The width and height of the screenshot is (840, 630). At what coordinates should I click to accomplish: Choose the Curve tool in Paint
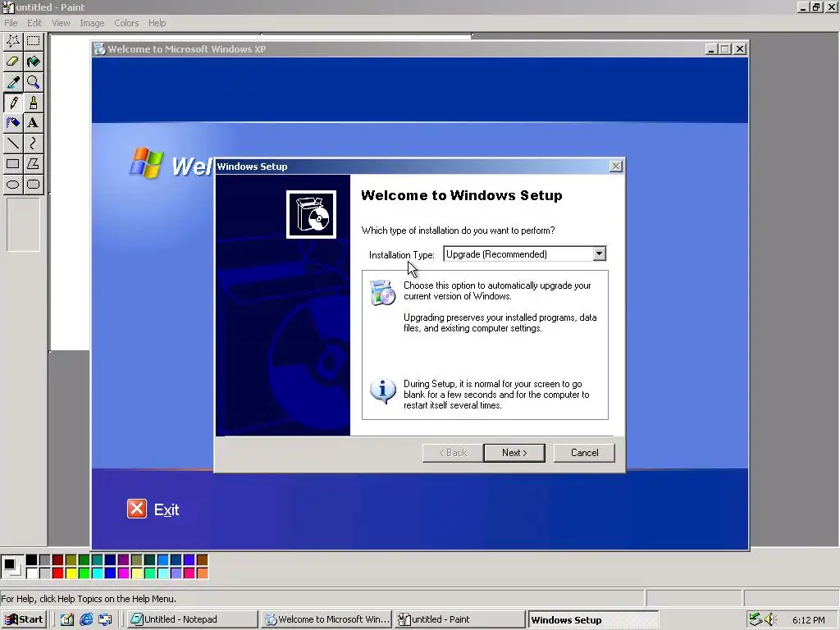[33, 143]
